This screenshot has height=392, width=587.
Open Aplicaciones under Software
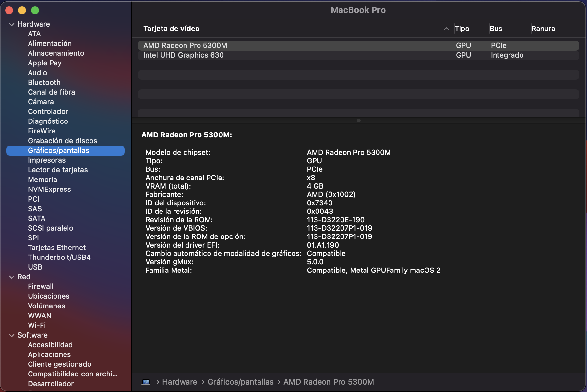(49, 355)
